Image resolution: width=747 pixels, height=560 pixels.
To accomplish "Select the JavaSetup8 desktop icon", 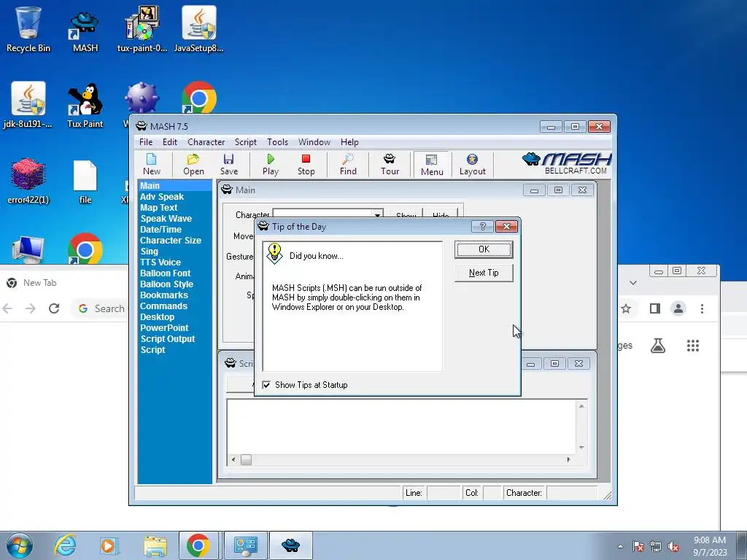I will click(x=198, y=29).
